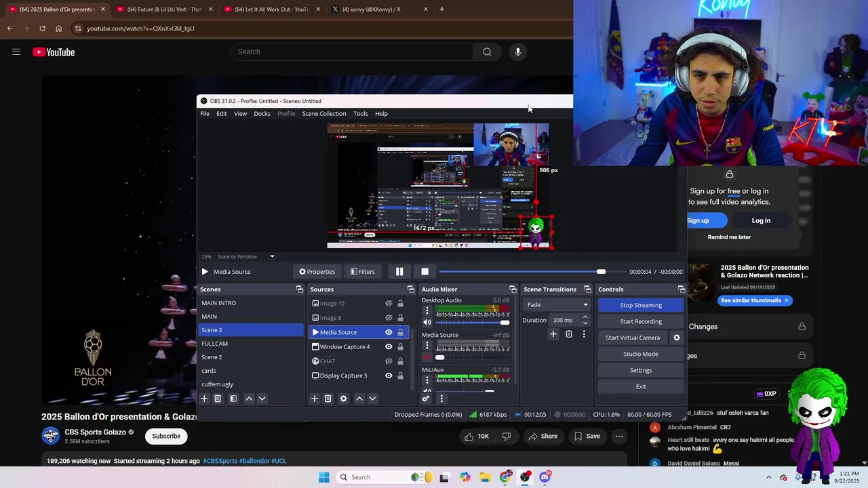Decrease transition duration with down stepper
The image size is (868, 488).
tap(585, 323)
